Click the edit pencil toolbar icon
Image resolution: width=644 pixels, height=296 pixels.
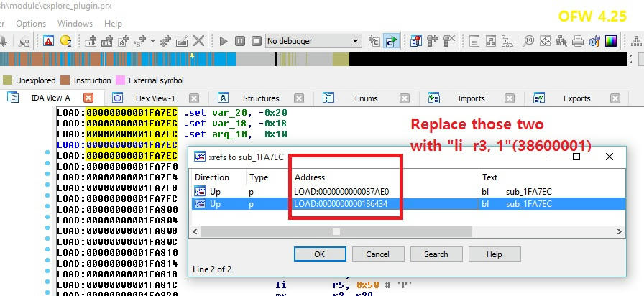182,41
